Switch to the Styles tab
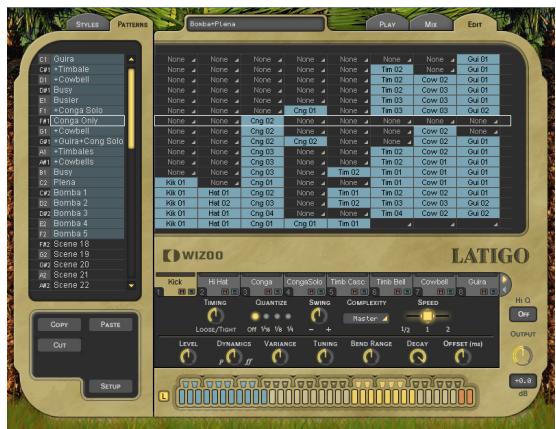Viewport: 556px width, 429px height. (87, 24)
